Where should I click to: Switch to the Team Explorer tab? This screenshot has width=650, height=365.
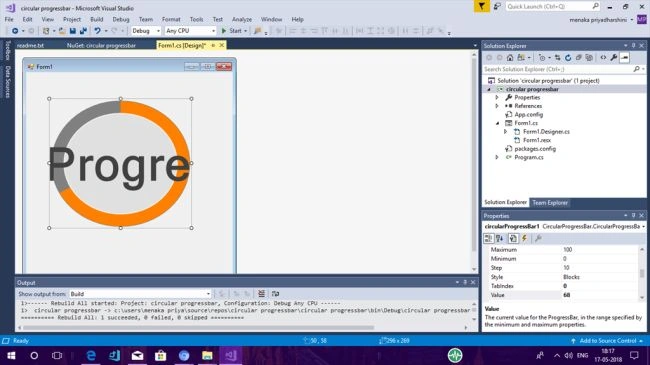(550, 202)
